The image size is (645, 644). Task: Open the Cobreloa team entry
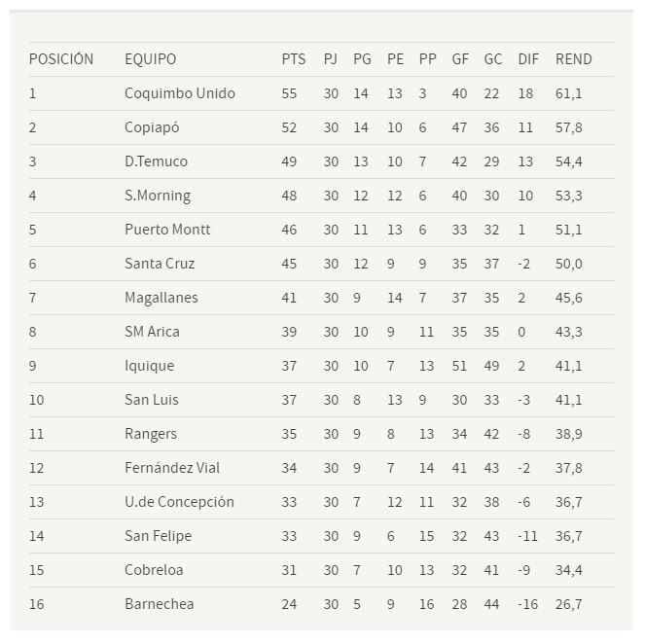coord(154,570)
